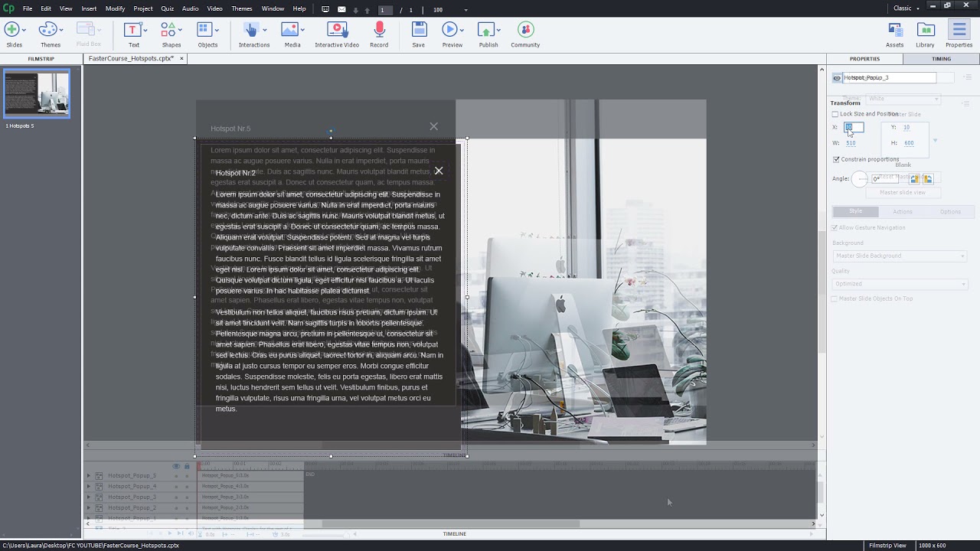Click the email envelope icon in top bar
The image size is (980, 551).
coord(341,9)
